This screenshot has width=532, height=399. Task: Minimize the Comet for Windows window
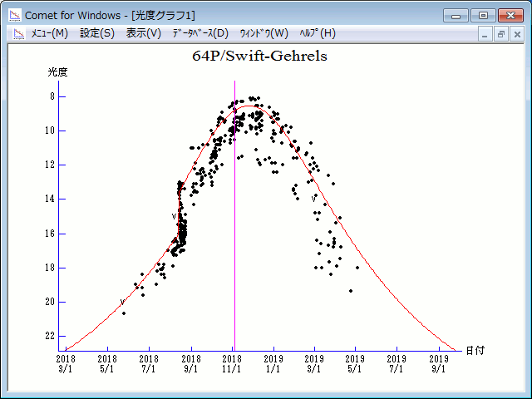pos(456,16)
